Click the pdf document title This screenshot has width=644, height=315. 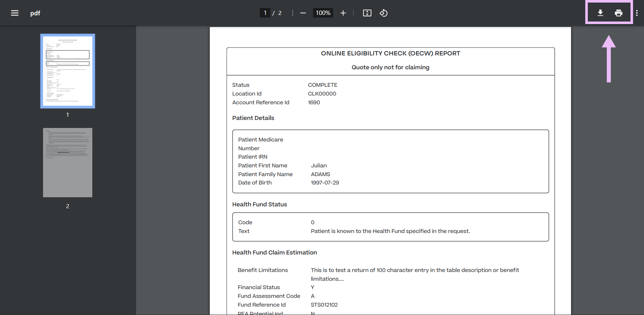tap(35, 13)
